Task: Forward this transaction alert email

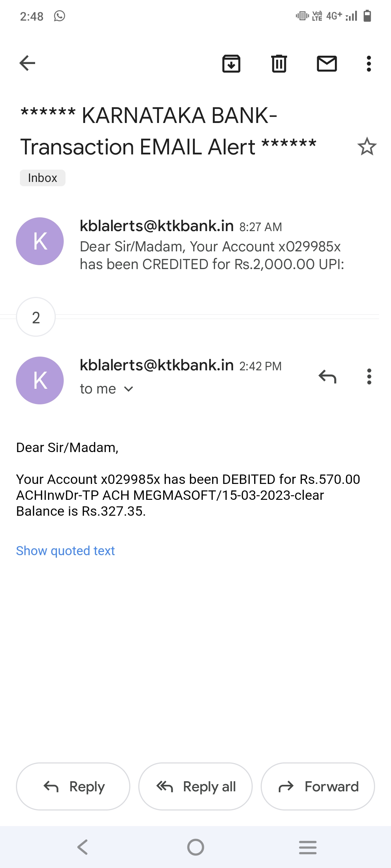Action: click(318, 787)
